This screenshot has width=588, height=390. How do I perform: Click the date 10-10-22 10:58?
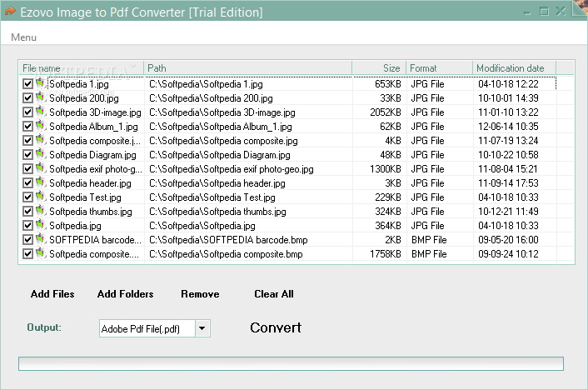coord(508,155)
